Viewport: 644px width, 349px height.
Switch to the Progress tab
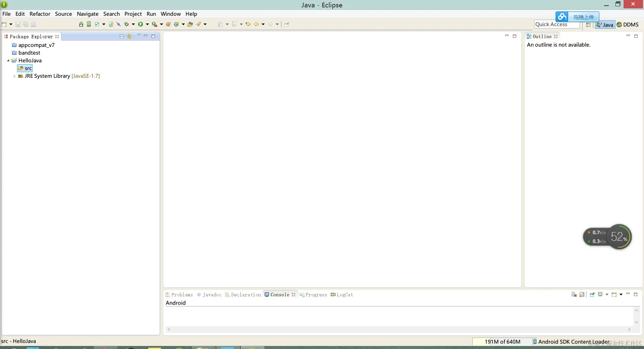(313, 295)
